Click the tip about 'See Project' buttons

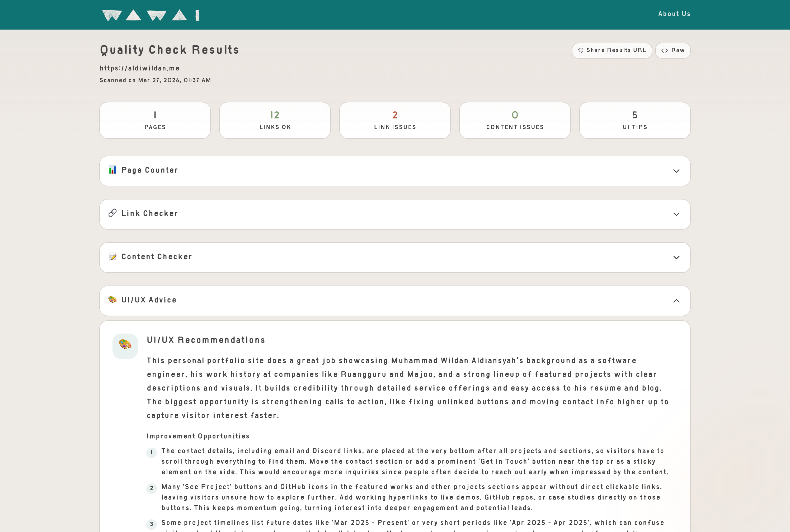coord(412,497)
